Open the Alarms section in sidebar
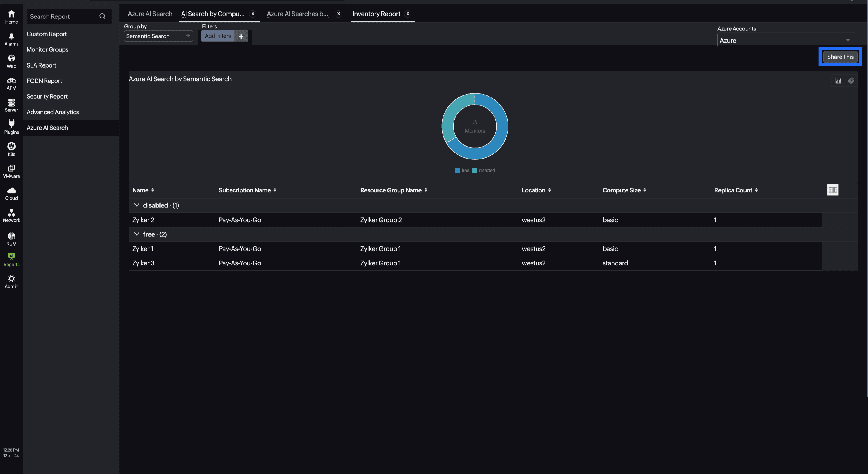Viewport: 868px width, 474px height. [11, 38]
